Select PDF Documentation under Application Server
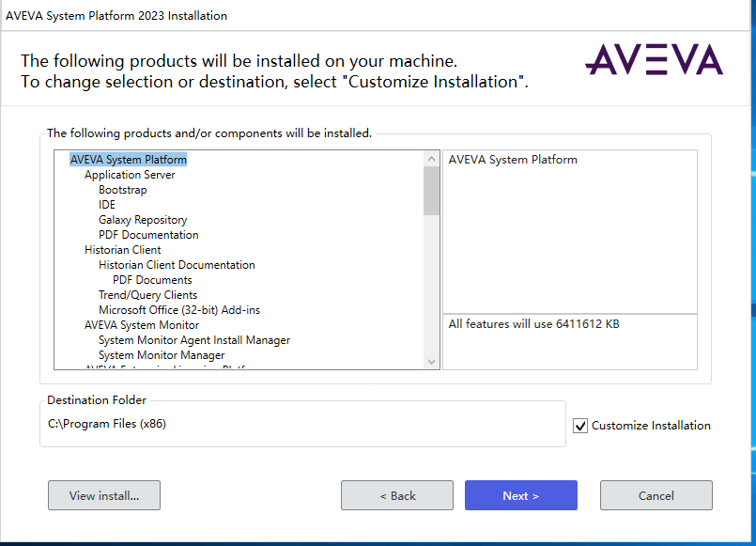The height and width of the screenshot is (546, 756). click(x=147, y=234)
